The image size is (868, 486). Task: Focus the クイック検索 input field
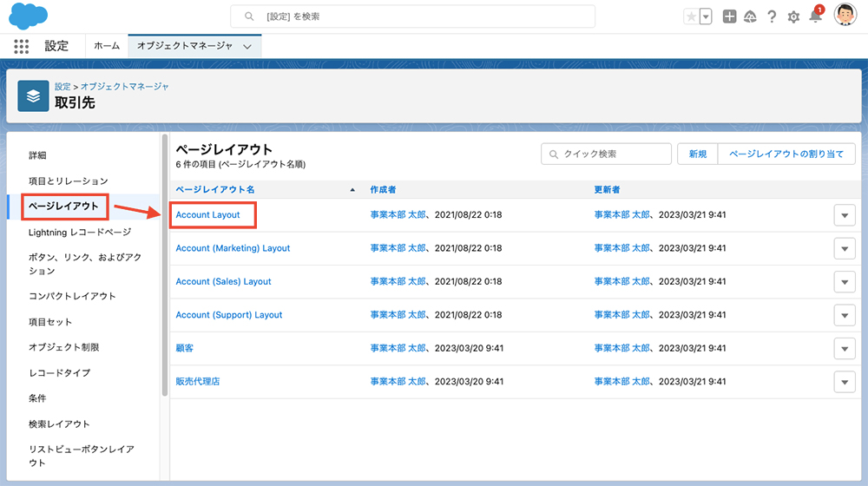606,154
